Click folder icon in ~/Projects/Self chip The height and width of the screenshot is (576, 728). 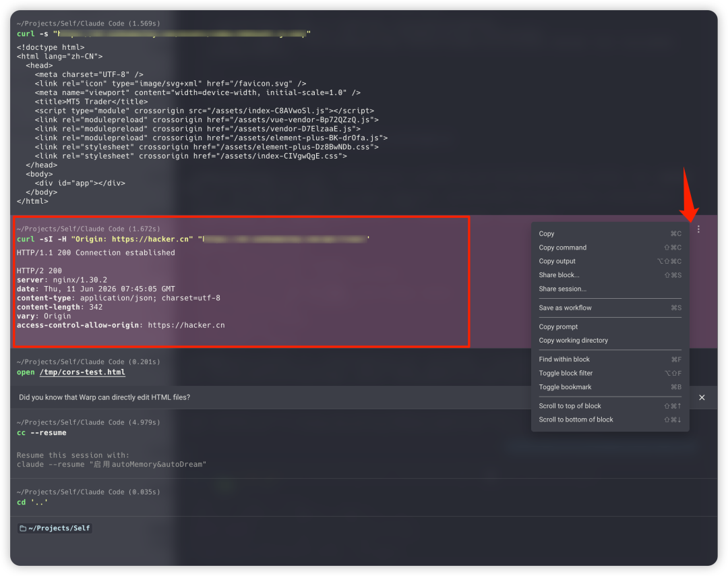[23, 528]
